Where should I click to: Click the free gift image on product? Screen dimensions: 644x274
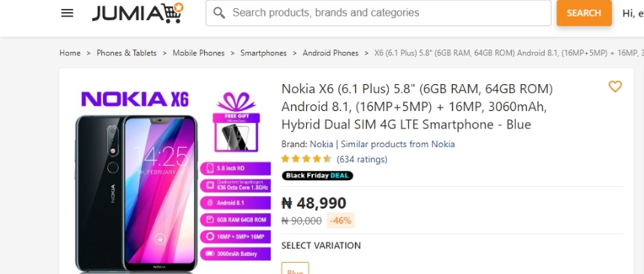[236, 122]
